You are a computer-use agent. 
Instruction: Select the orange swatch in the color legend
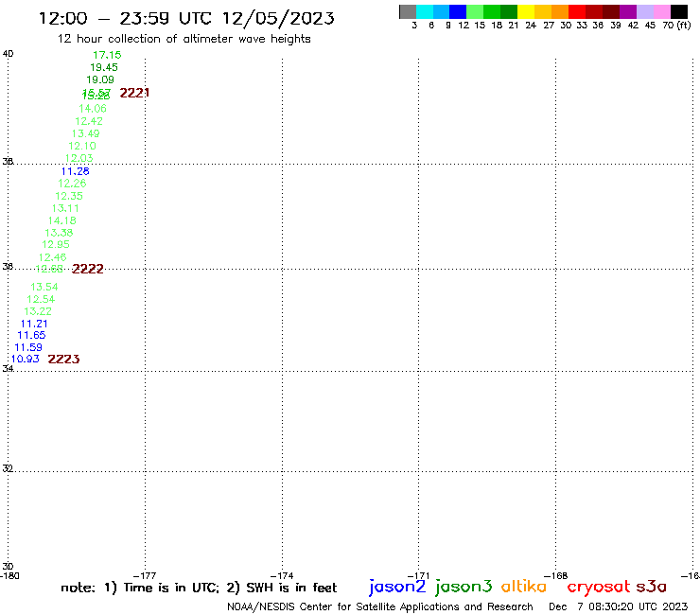point(560,11)
